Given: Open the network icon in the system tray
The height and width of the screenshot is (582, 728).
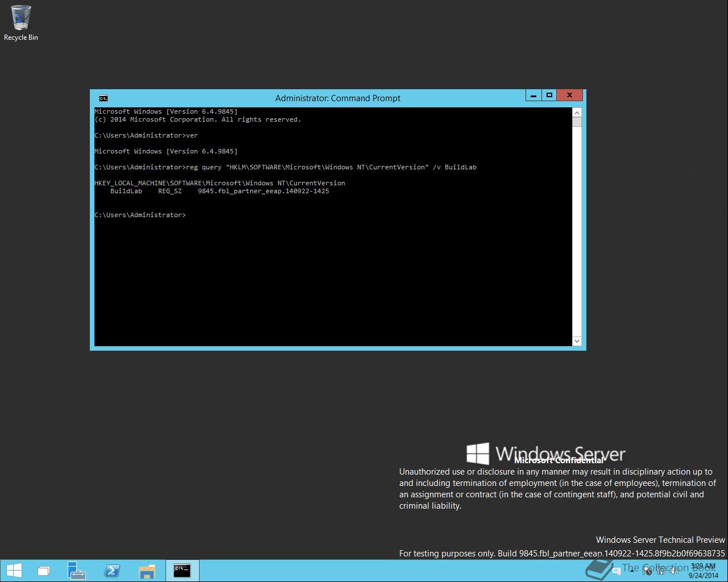Looking at the screenshot, I should (661, 570).
